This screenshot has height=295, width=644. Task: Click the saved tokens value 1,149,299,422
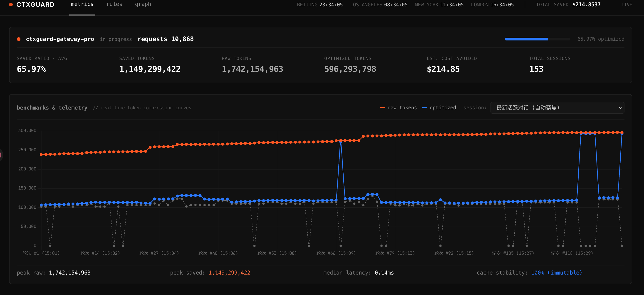click(x=150, y=69)
